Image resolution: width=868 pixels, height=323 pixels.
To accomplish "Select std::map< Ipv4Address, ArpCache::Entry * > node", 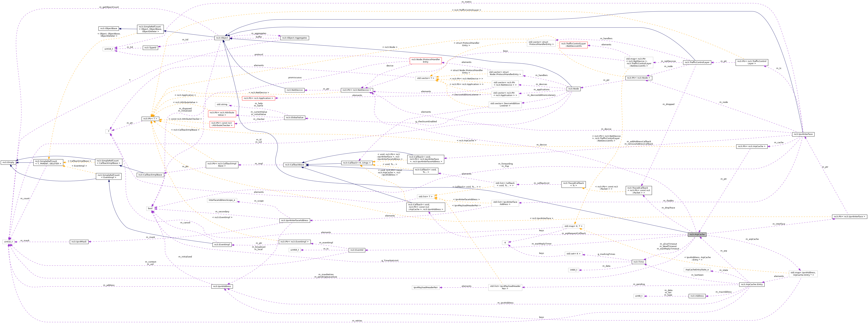I will point(803,274).
